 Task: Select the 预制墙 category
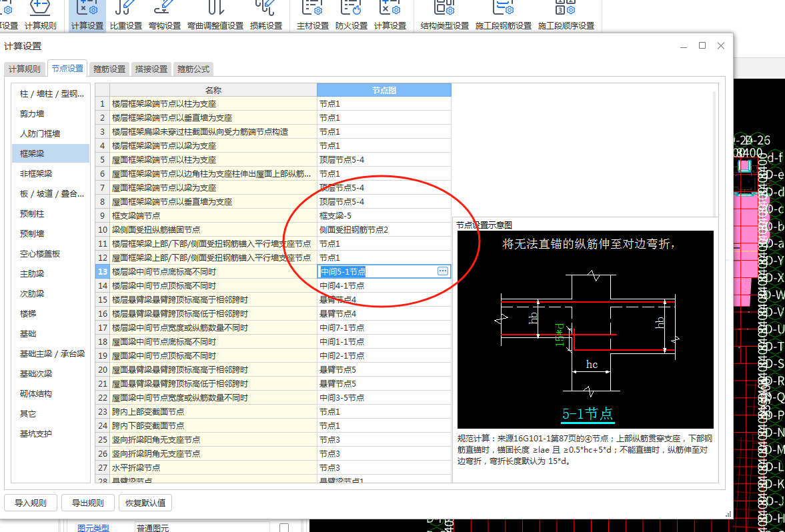tap(51, 234)
